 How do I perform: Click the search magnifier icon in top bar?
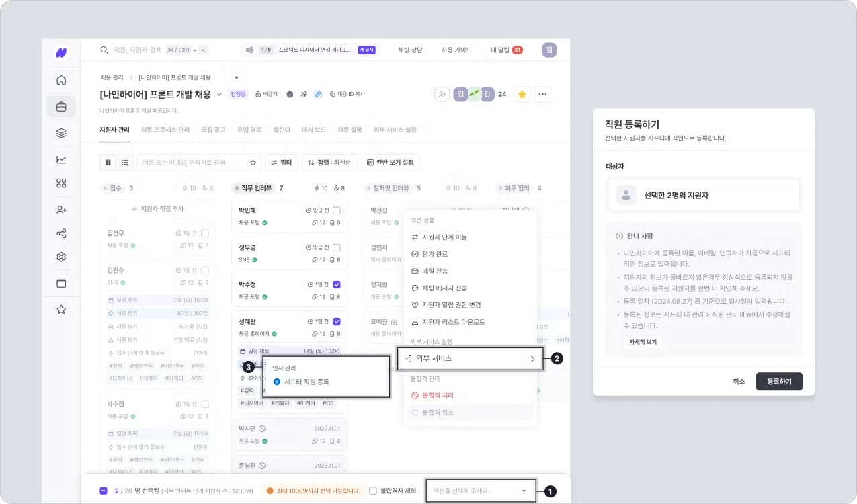pos(104,50)
